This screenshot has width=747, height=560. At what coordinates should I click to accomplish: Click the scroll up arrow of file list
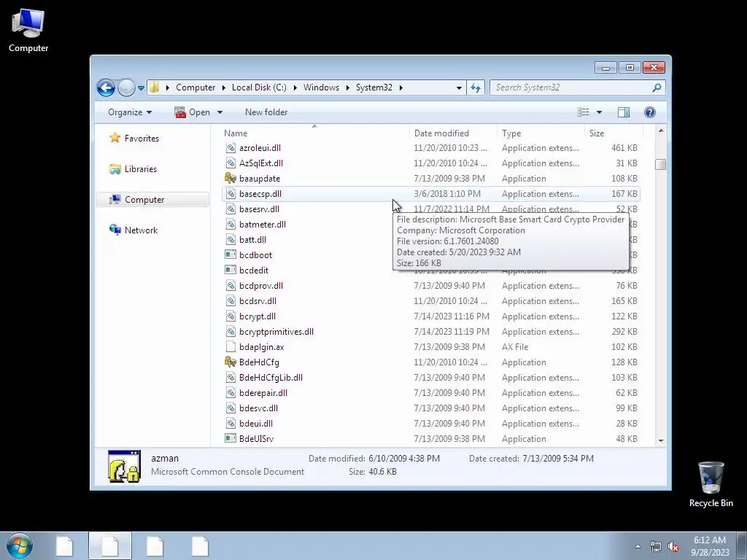click(x=661, y=131)
